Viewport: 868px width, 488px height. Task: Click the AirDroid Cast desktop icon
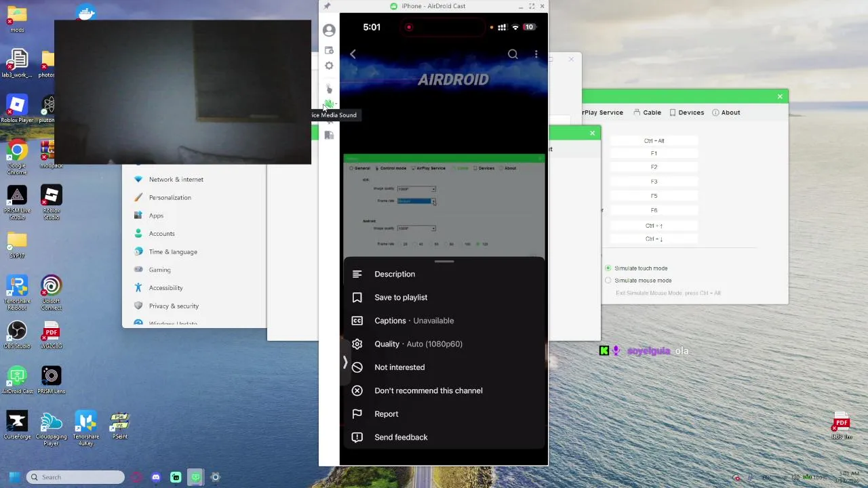pos(17,380)
